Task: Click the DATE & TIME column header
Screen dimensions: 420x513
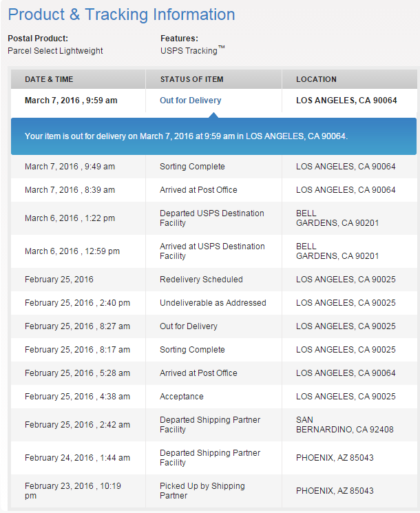Action: coord(49,80)
